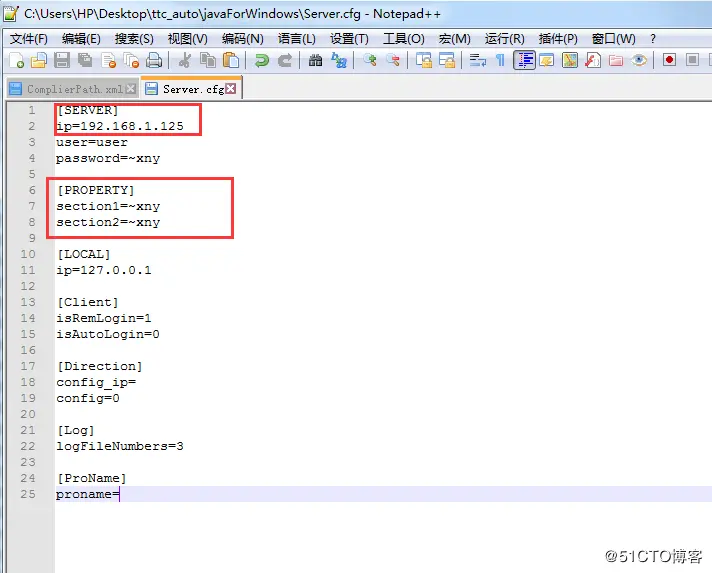Click the Redo arrow icon
Image resolution: width=712 pixels, height=573 pixels.
click(x=285, y=60)
